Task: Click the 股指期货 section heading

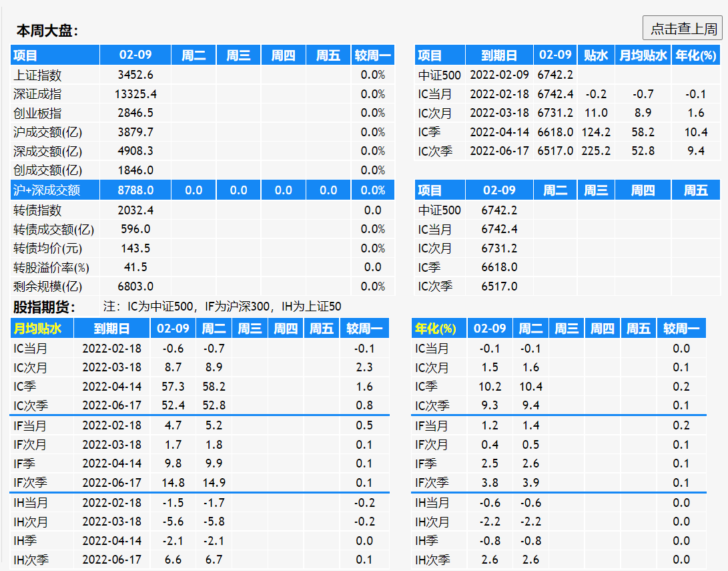Action: pyautogui.click(x=45, y=307)
